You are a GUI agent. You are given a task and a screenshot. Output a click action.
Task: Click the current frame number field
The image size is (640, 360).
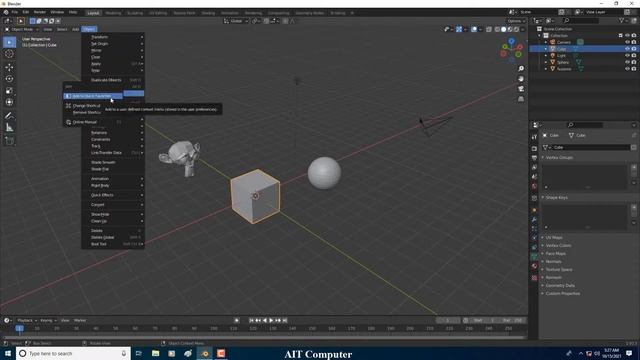tap(448, 320)
